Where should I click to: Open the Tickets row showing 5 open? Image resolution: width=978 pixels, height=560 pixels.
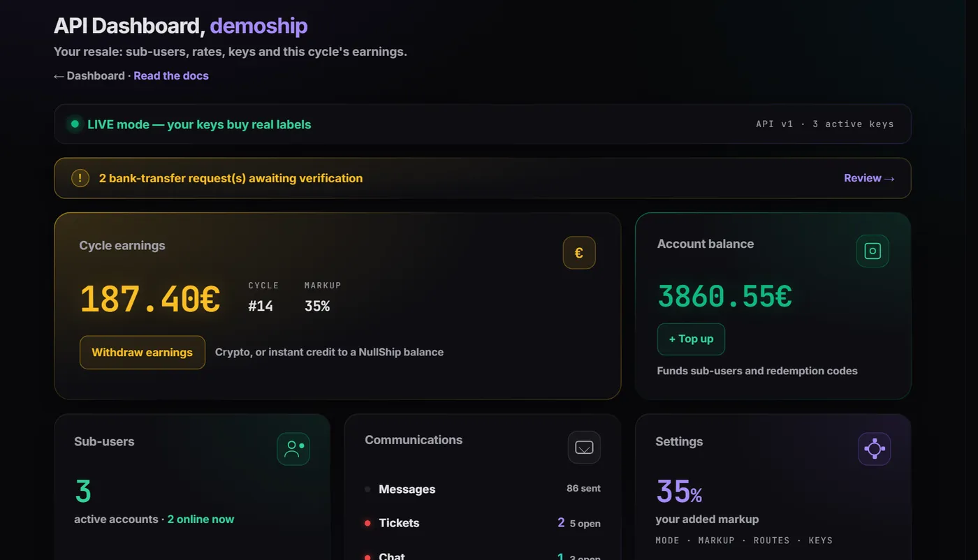[x=483, y=523]
